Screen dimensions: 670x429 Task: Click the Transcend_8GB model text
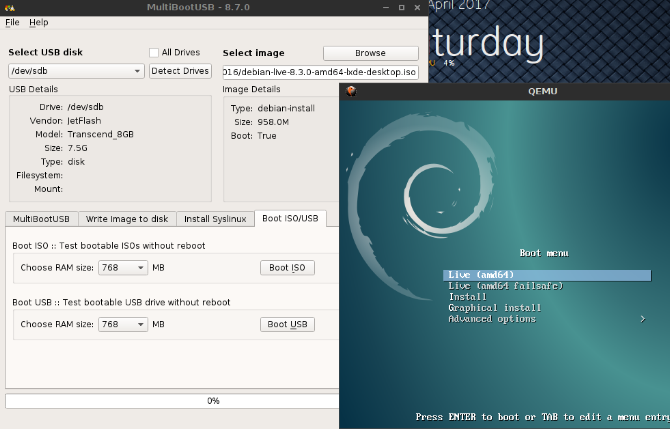coord(100,134)
